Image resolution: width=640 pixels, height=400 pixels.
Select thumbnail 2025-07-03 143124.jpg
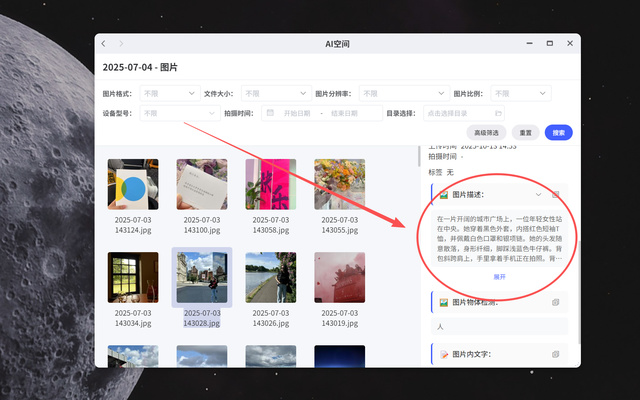(x=133, y=184)
